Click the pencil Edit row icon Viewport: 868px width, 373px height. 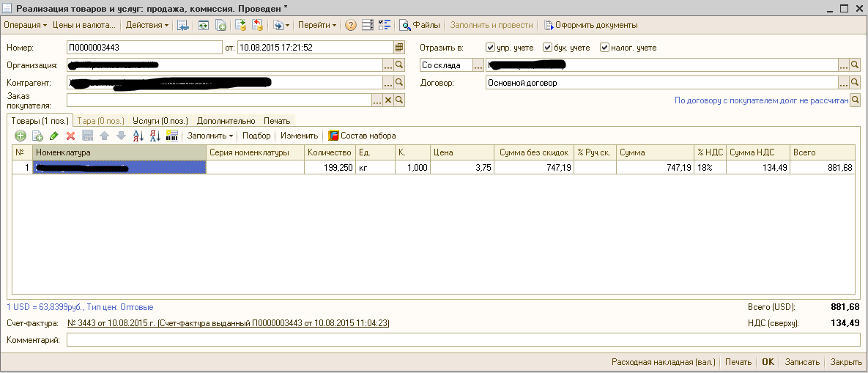coord(54,136)
